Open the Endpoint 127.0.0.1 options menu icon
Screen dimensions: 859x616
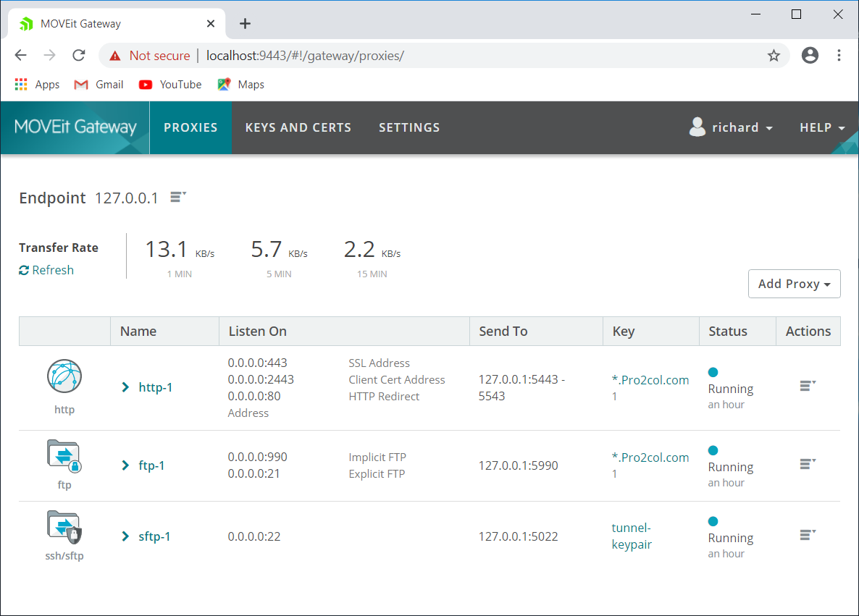click(178, 197)
